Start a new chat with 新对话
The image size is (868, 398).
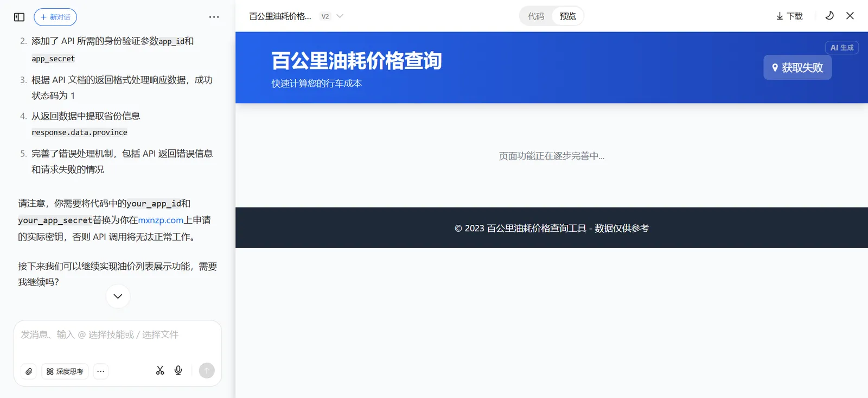click(x=55, y=17)
